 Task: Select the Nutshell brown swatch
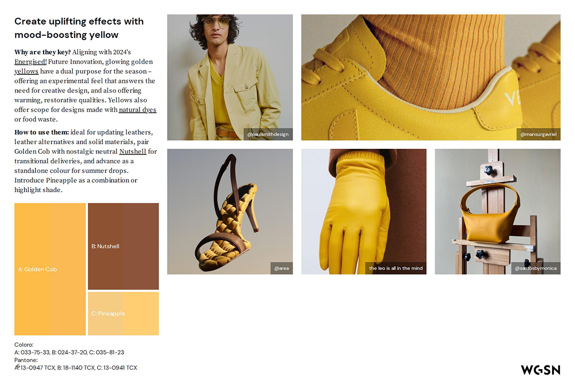coord(123,247)
